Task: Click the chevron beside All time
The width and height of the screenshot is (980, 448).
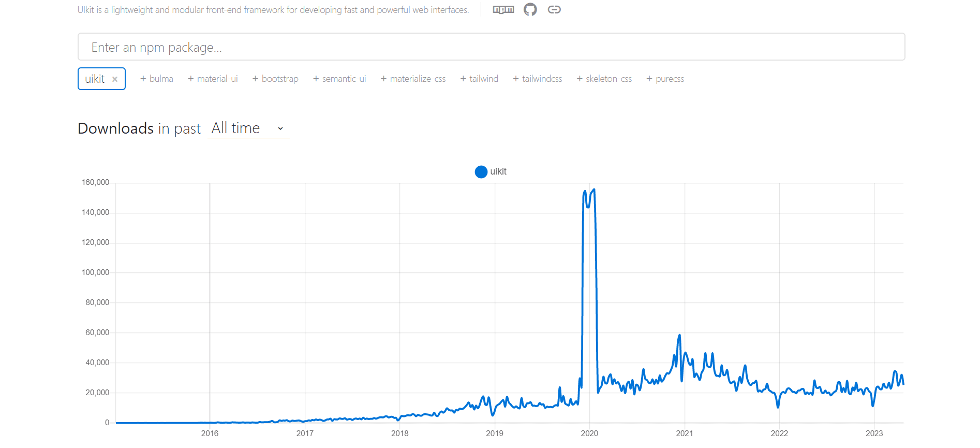Action: [280, 128]
